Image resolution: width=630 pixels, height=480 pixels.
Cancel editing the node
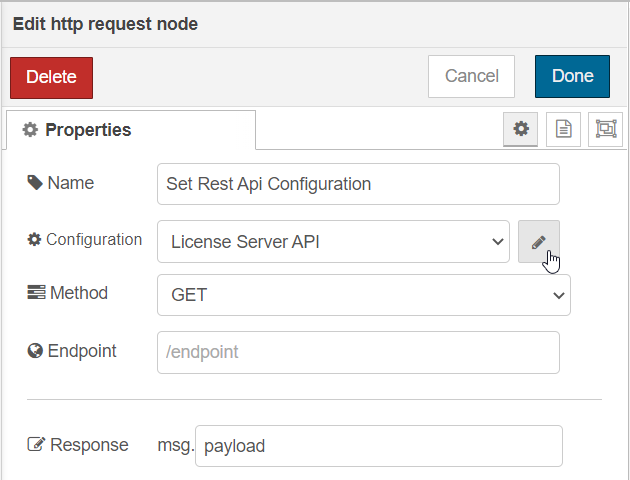coord(471,76)
